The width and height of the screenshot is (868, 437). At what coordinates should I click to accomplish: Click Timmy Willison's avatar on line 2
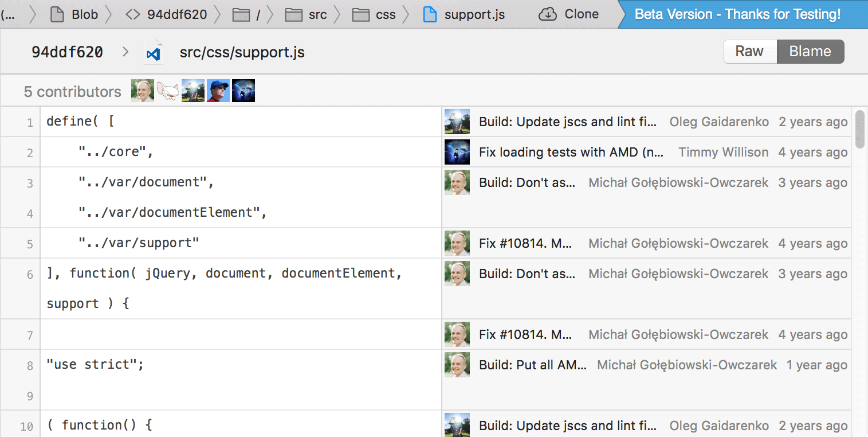click(x=457, y=152)
